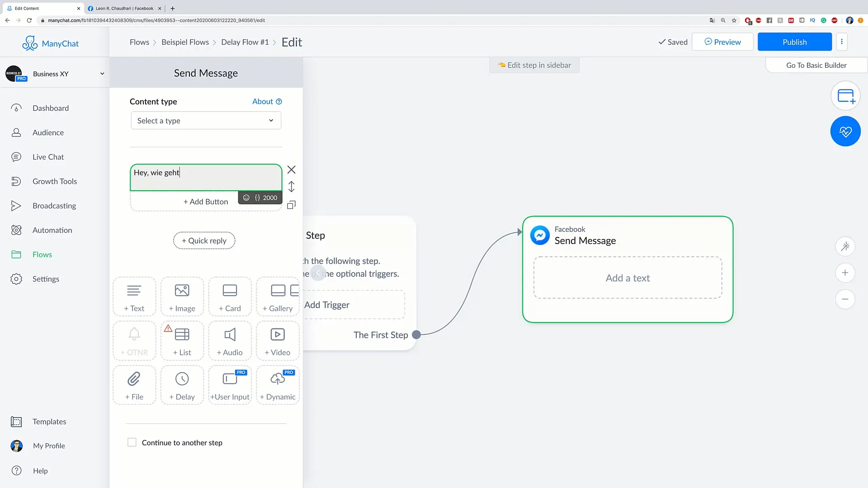Image resolution: width=868 pixels, height=488 pixels.
Task: Enable the OTNR notification toggle
Action: 134,340
